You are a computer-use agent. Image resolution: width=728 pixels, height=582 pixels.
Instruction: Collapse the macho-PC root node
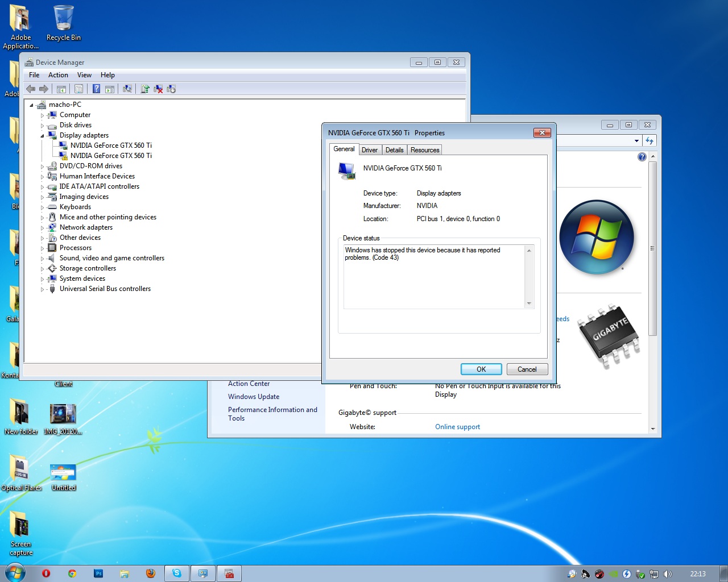pyautogui.click(x=31, y=105)
